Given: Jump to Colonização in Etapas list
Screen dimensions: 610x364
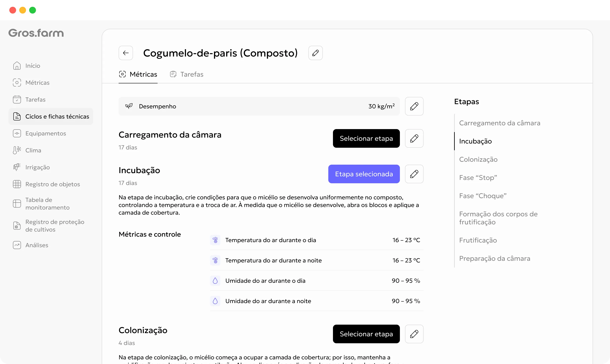Looking at the screenshot, I should pos(478,159).
